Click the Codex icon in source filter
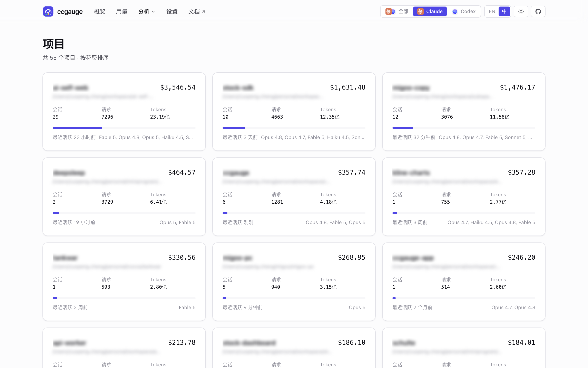Screen dimensions: 588x368 pyautogui.click(x=455, y=11)
